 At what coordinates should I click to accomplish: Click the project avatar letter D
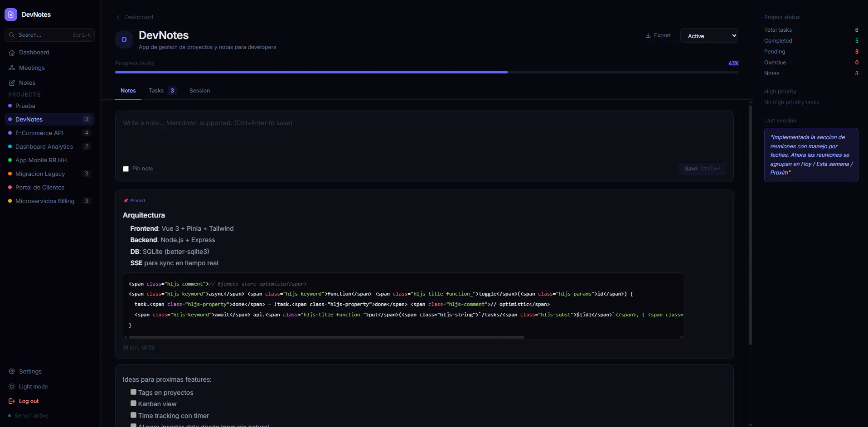[124, 40]
